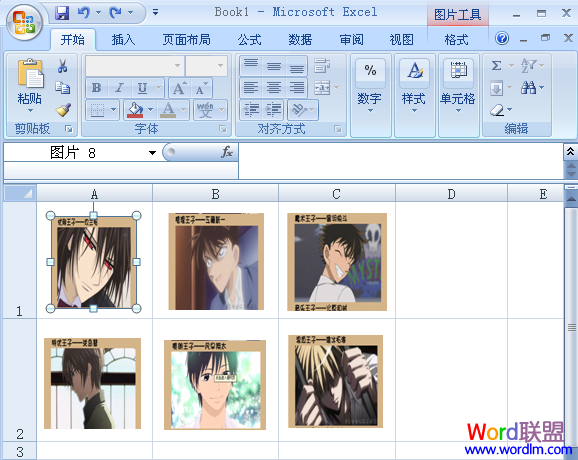
Task: Expand the font size combo box
Action: tap(220, 66)
